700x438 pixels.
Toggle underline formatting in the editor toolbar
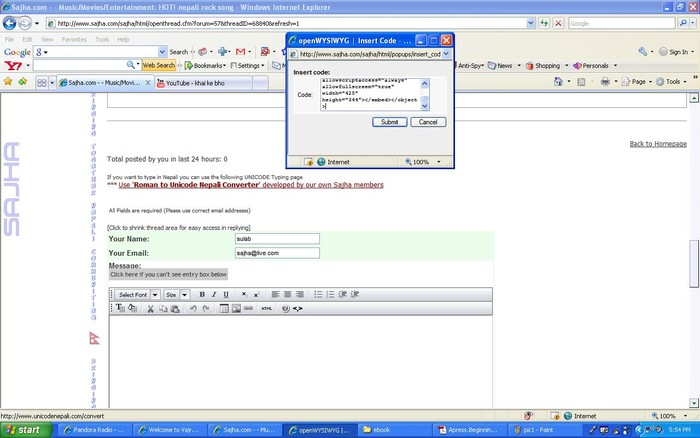[x=226, y=295]
